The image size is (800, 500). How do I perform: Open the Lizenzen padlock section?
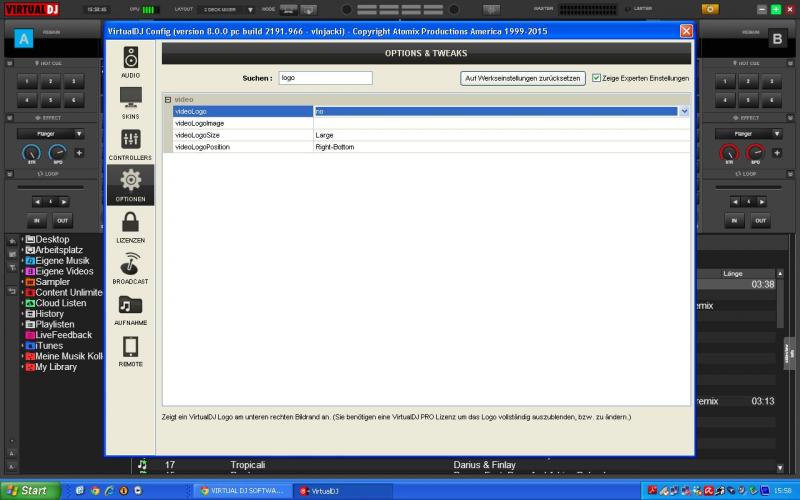point(131,228)
